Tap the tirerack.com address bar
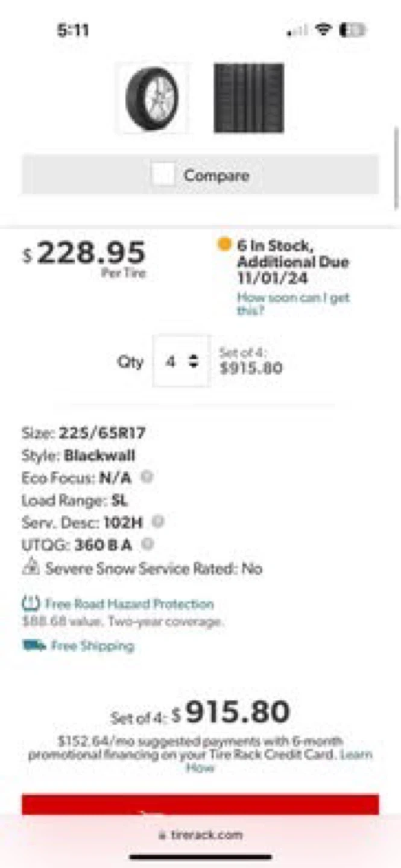 [x=201, y=835]
